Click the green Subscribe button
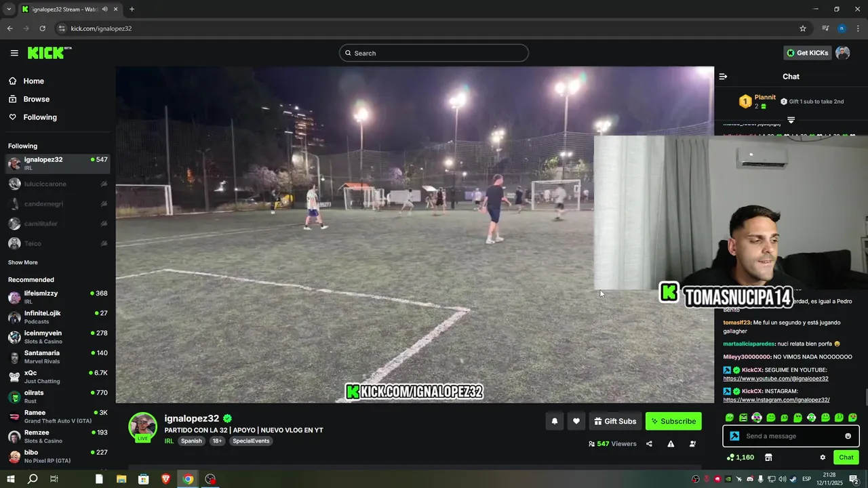This screenshot has width=868, height=488. coord(673,421)
